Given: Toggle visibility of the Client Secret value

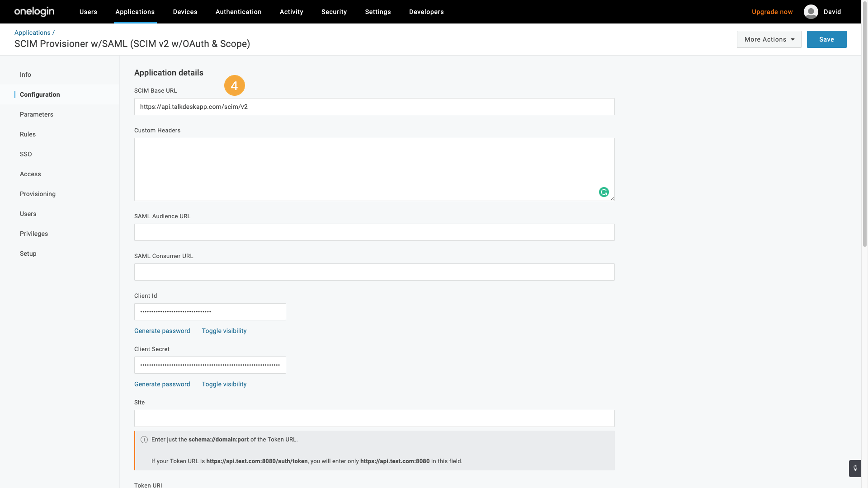Looking at the screenshot, I should [x=224, y=384].
